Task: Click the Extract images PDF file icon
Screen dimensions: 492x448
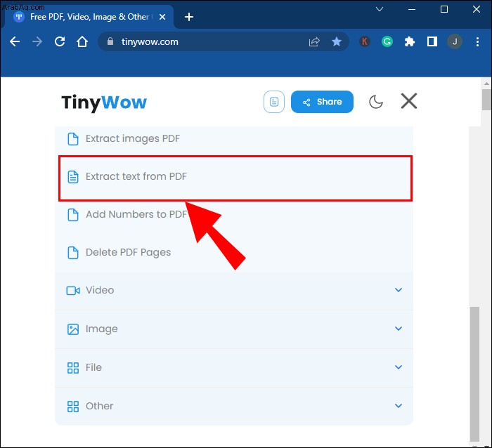Action: coord(73,139)
